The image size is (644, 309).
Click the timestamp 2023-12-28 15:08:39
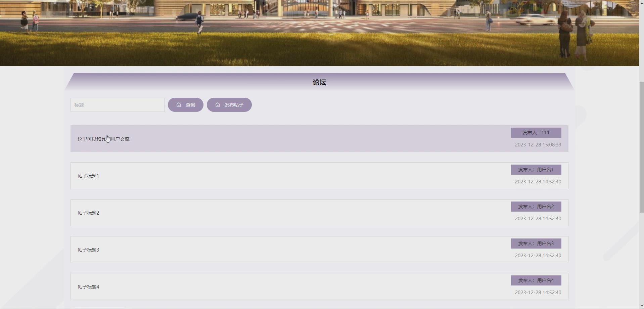click(538, 145)
